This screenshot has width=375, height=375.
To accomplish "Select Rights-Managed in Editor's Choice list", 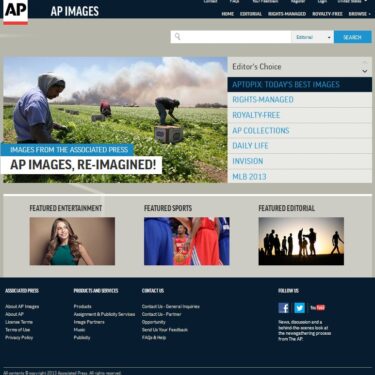I will click(300, 100).
